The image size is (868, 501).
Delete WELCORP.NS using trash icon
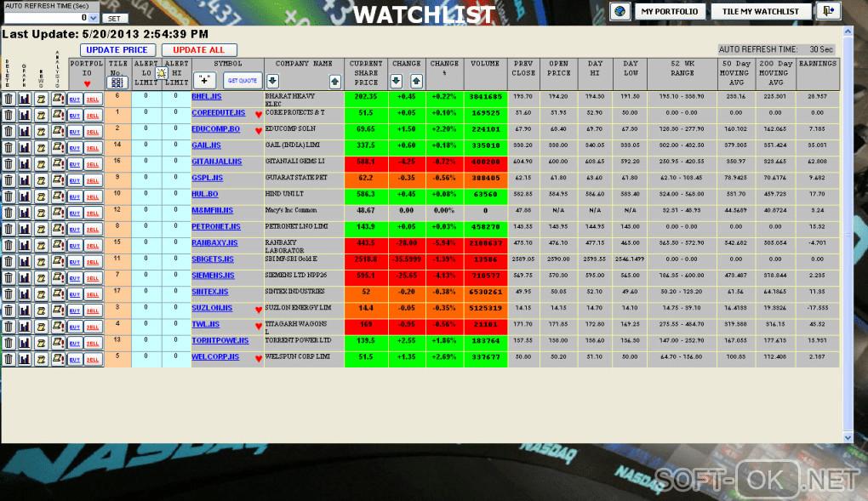pyautogui.click(x=9, y=359)
